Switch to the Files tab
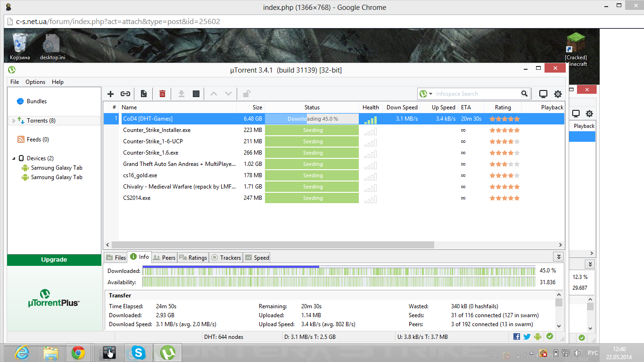 point(116,257)
